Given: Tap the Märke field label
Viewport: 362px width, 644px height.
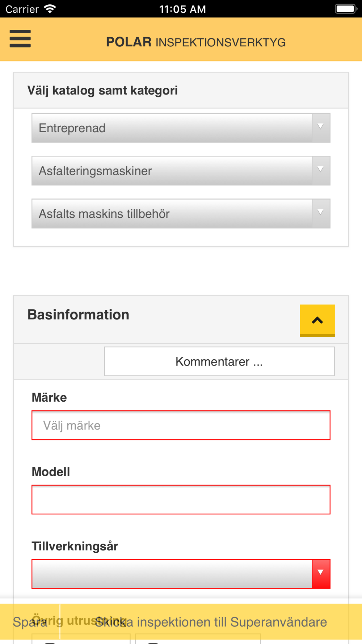Looking at the screenshot, I should [x=49, y=397].
